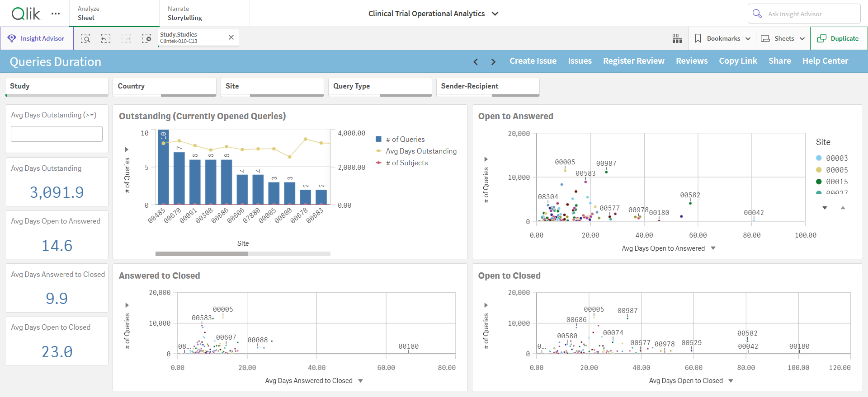
Task: Go to the previous sheet arrow
Action: (476, 62)
